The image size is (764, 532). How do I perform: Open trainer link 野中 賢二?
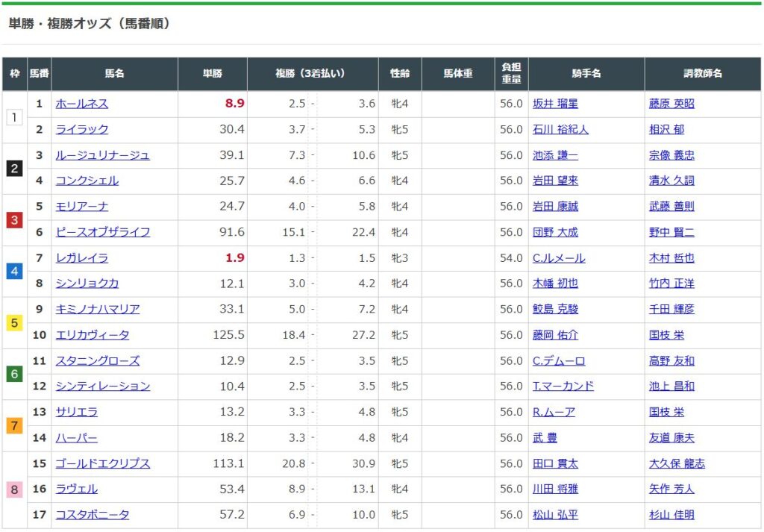[672, 232]
